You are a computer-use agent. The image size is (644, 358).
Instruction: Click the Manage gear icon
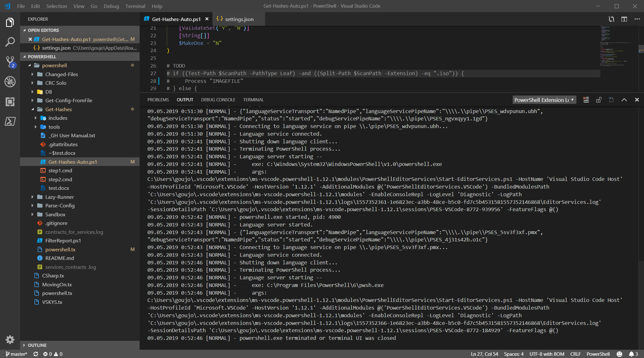pyautogui.click(x=10, y=340)
